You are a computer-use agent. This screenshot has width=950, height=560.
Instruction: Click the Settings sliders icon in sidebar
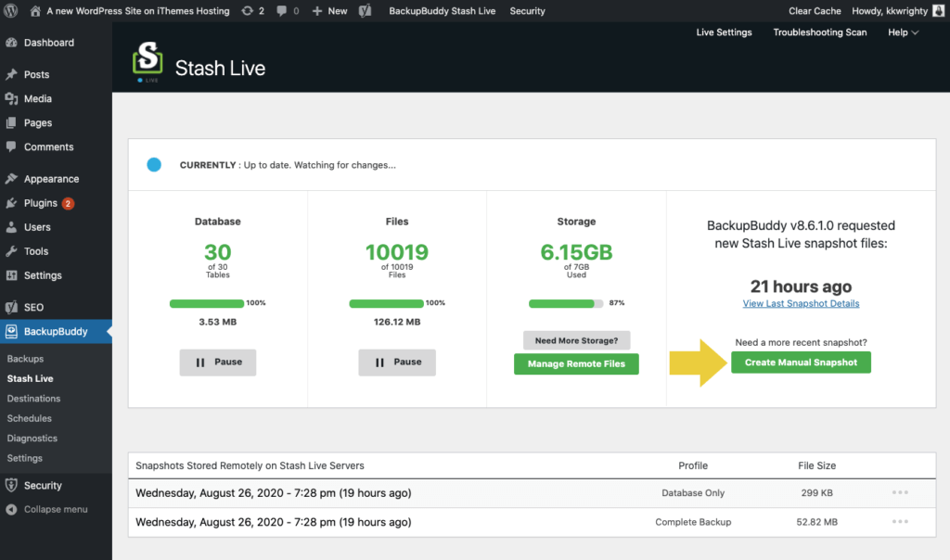(11, 275)
